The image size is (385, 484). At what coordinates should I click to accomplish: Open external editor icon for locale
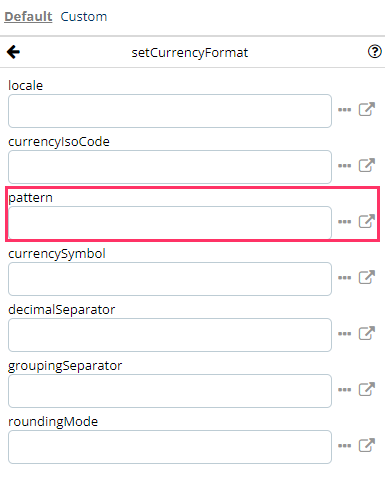[367, 109]
